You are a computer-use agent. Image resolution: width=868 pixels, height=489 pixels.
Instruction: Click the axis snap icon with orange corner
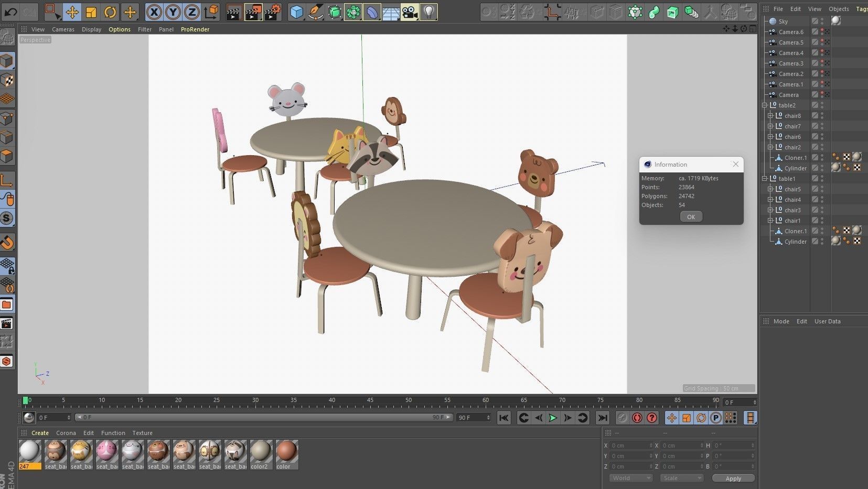(552, 12)
